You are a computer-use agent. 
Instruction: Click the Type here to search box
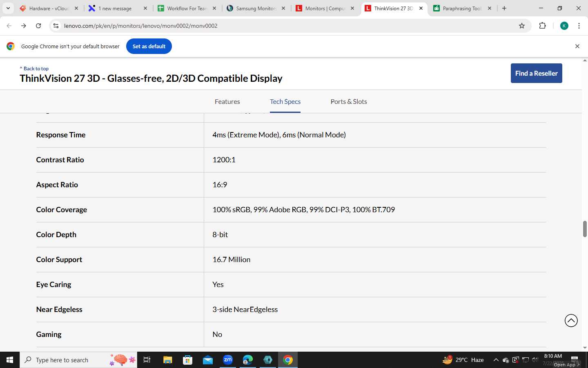tap(78, 360)
